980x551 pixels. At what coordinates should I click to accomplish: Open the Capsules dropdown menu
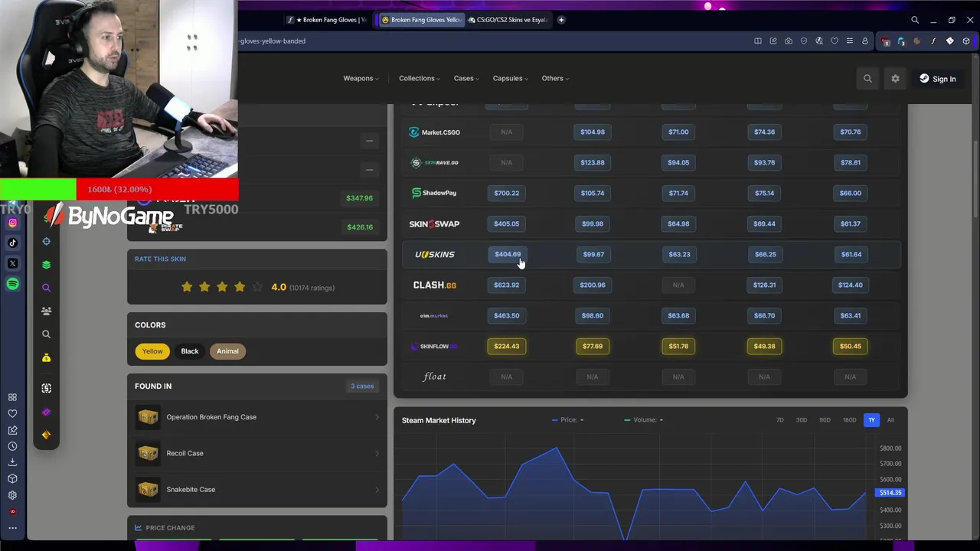[511, 78]
